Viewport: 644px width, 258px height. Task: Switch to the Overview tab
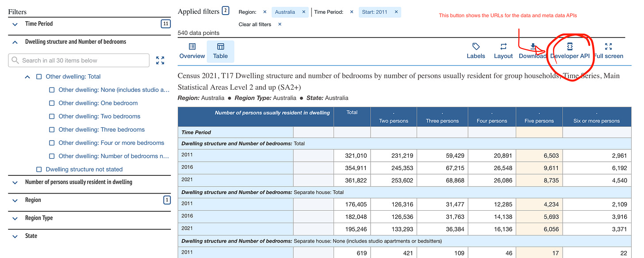click(192, 51)
